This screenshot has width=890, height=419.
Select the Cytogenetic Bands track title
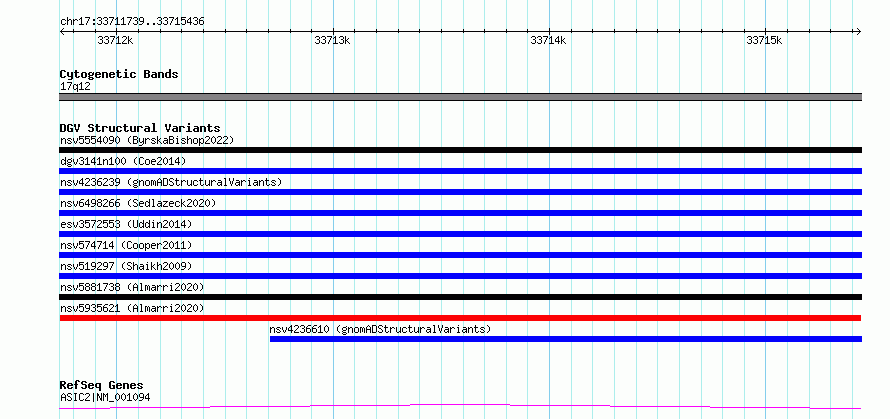coord(119,74)
